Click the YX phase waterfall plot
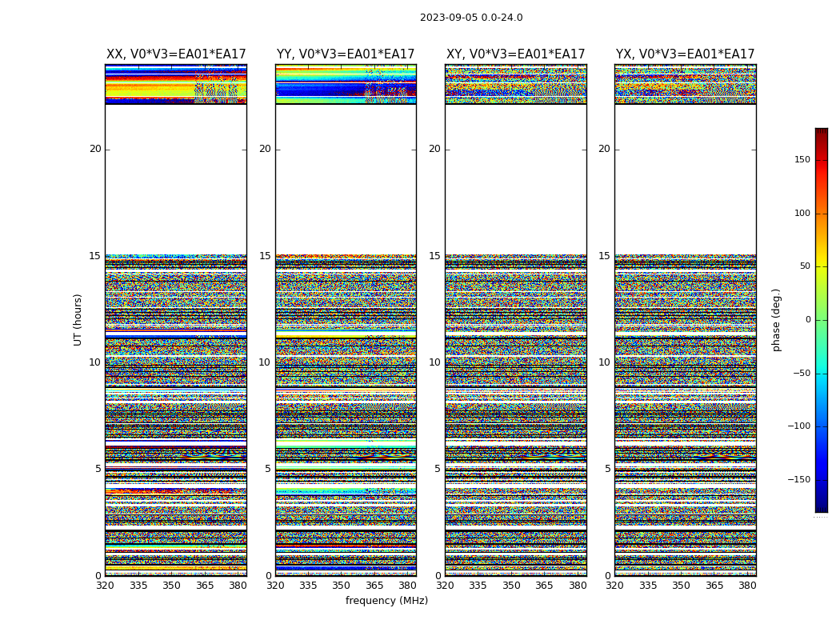840x640 pixels. [x=685, y=320]
